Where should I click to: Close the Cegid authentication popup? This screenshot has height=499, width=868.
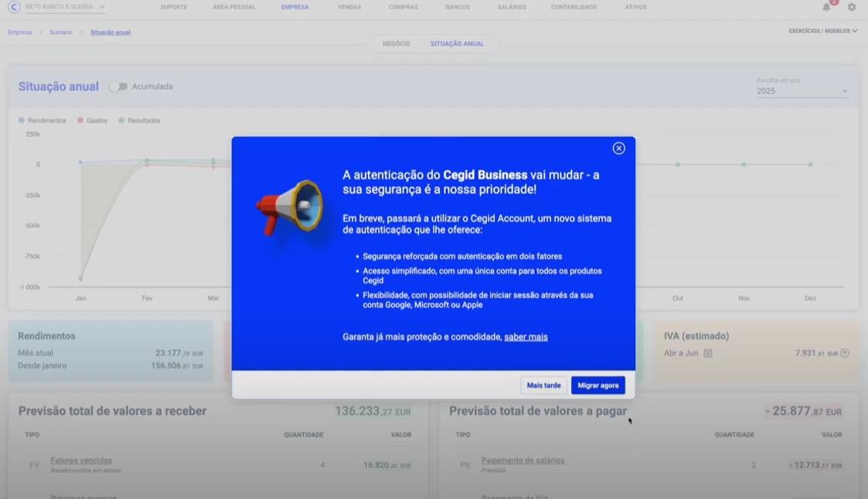click(618, 149)
